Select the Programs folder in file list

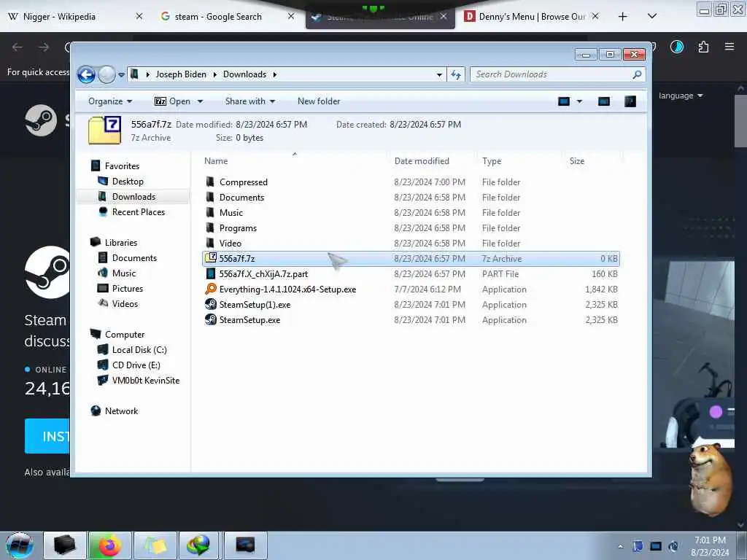[x=238, y=228]
